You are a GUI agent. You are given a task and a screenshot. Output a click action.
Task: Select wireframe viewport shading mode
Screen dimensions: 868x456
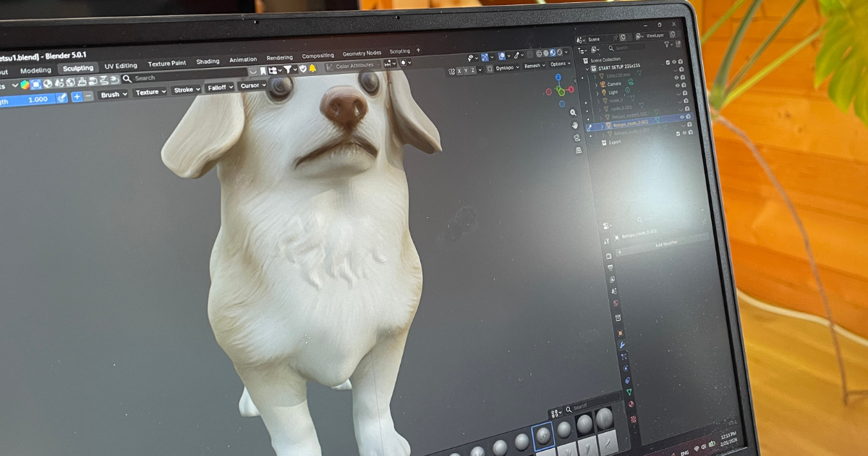click(539, 54)
